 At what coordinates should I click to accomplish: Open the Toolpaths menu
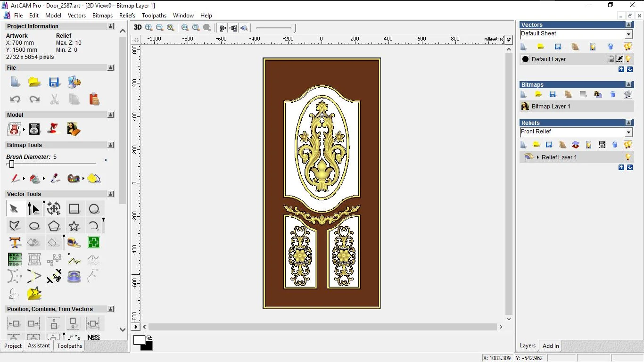click(x=154, y=16)
